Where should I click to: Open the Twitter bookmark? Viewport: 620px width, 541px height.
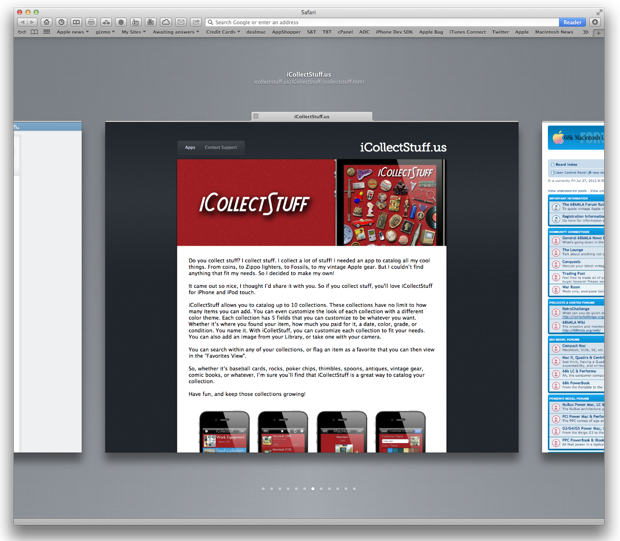click(x=501, y=32)
